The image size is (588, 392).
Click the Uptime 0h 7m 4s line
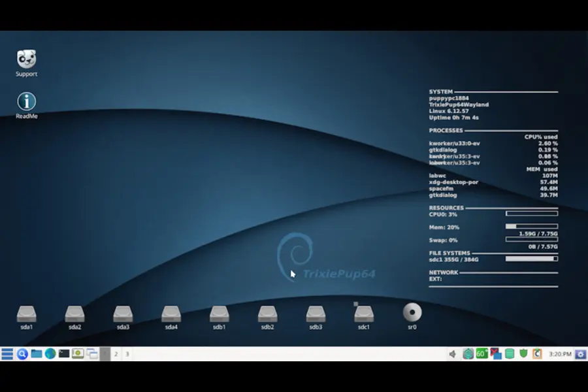454,118
